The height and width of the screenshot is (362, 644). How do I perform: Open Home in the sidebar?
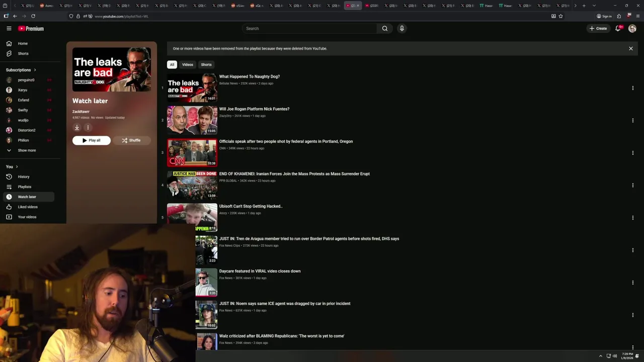[28, 44]
